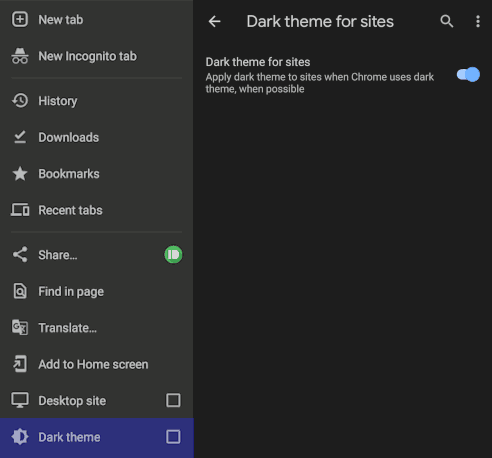Check the Desktop site checkbox
Viewport: 492px width, 458px height.
coord(173,400)
